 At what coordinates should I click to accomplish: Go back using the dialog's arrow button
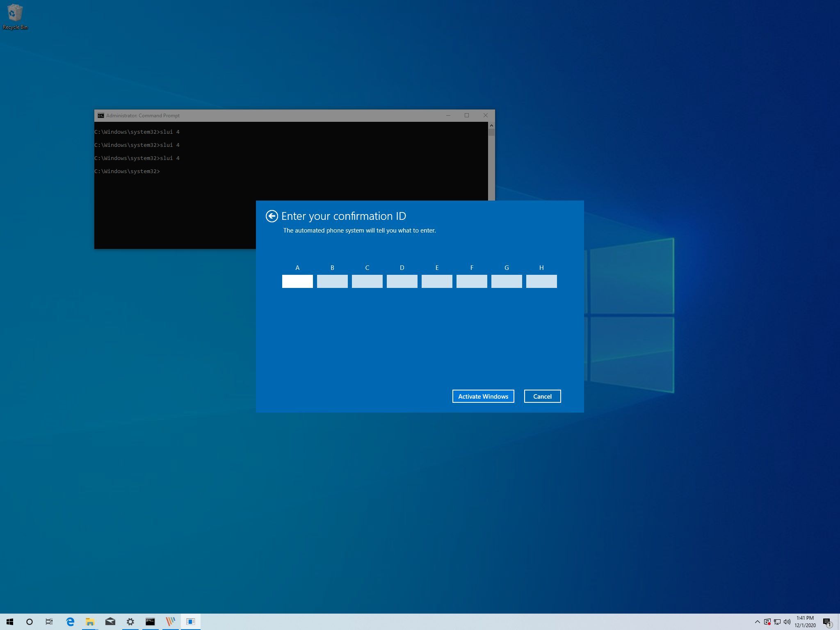tap(272, 215)
